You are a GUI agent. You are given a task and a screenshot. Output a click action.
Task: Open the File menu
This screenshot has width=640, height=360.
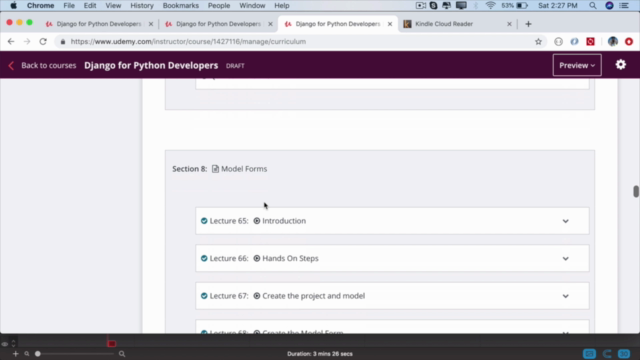pos(69,6)
